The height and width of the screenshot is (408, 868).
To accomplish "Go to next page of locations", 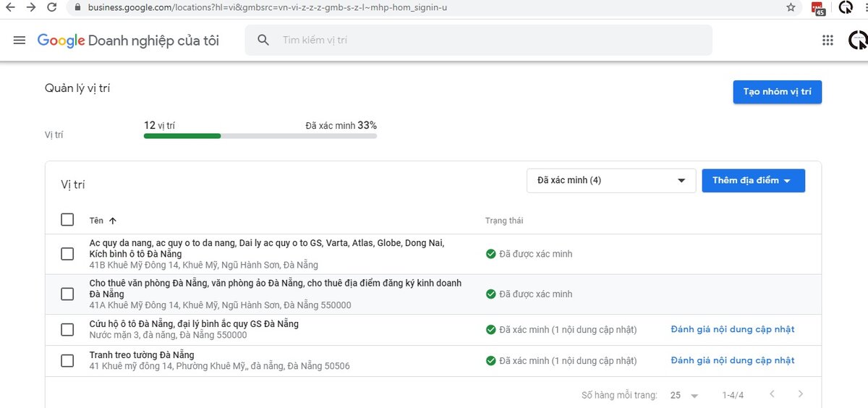I will pos(800,394).
